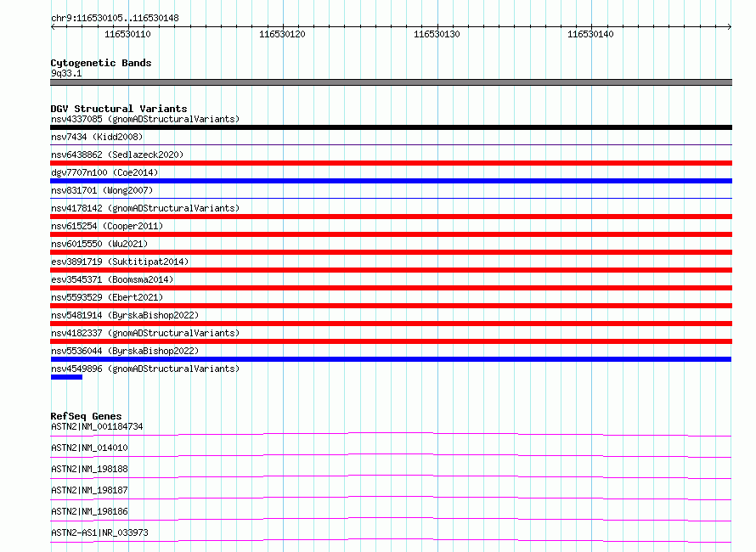This screenshot has height=552, width=756.
Task: Click the red bar under nsv5481914
Action: 391,324
